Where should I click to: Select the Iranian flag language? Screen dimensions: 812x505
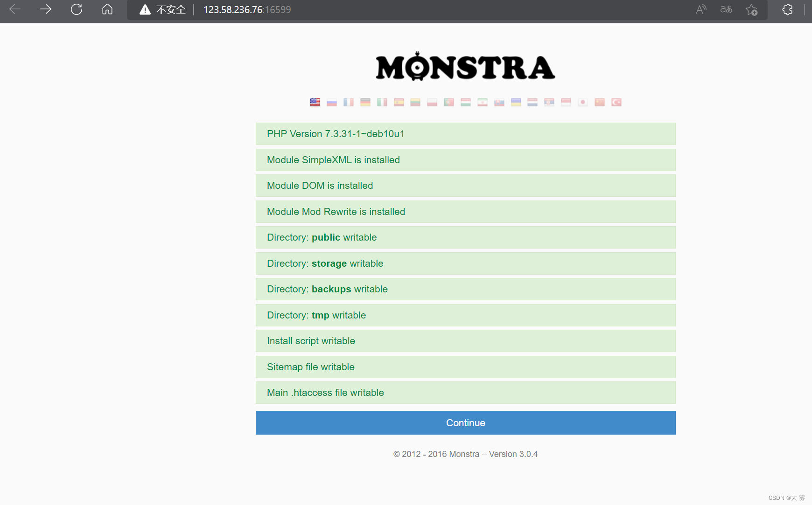(483, 102)
